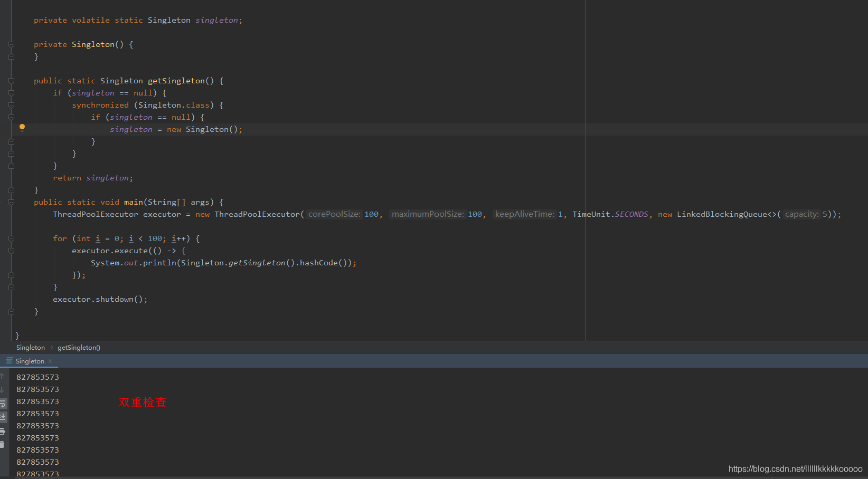Click the capacity: parameter hint
Viewport: 868px width, 479px height.
[x=801, y=214]
